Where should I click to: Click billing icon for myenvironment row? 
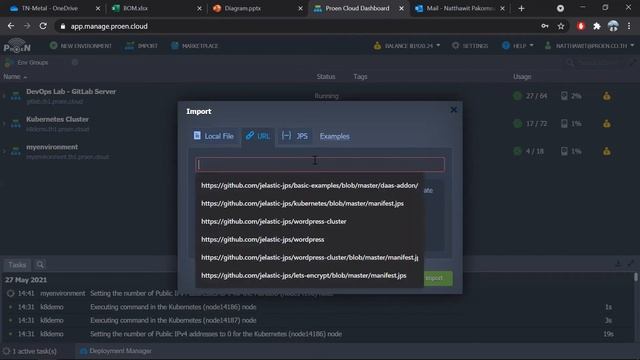(x=607, y=151)
